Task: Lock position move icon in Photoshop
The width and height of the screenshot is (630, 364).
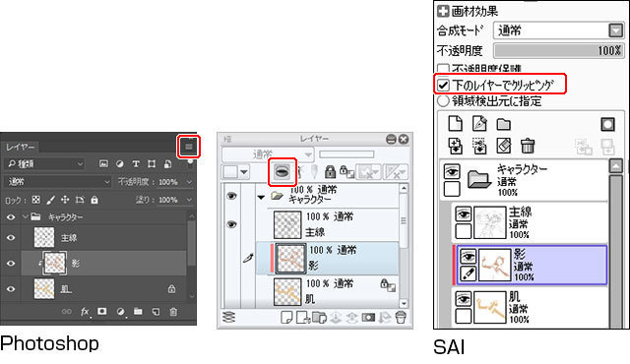Action: (65, 200)
